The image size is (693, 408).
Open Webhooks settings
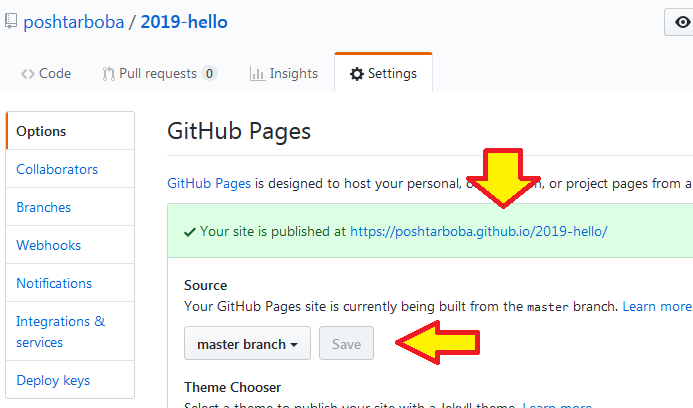[70, 245]
